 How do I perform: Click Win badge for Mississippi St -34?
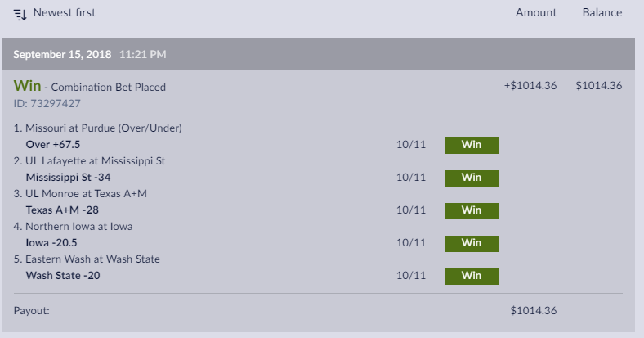coord(472,178)
